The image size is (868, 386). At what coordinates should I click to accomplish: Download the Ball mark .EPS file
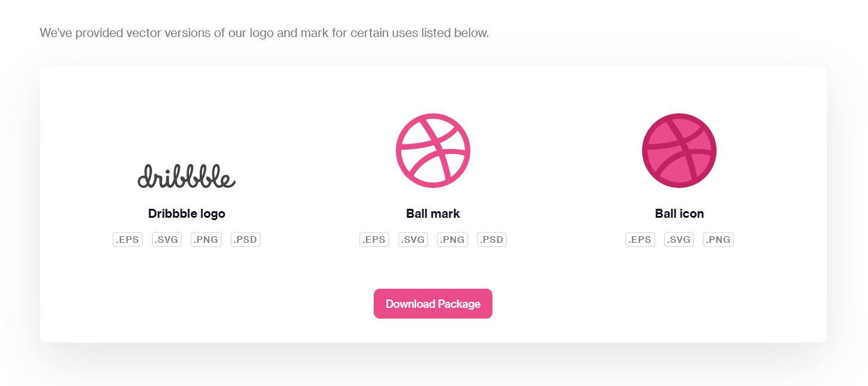pos(374,240)
